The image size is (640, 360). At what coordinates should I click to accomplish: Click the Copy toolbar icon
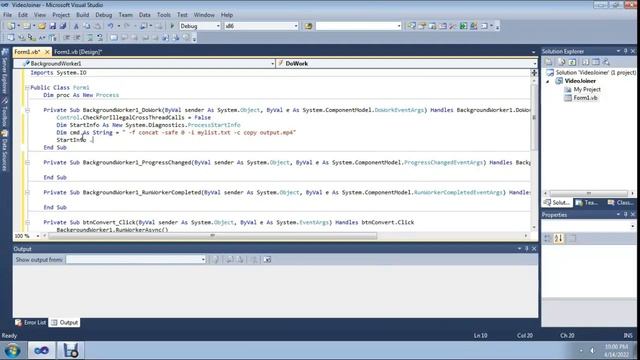pos(87,26)
